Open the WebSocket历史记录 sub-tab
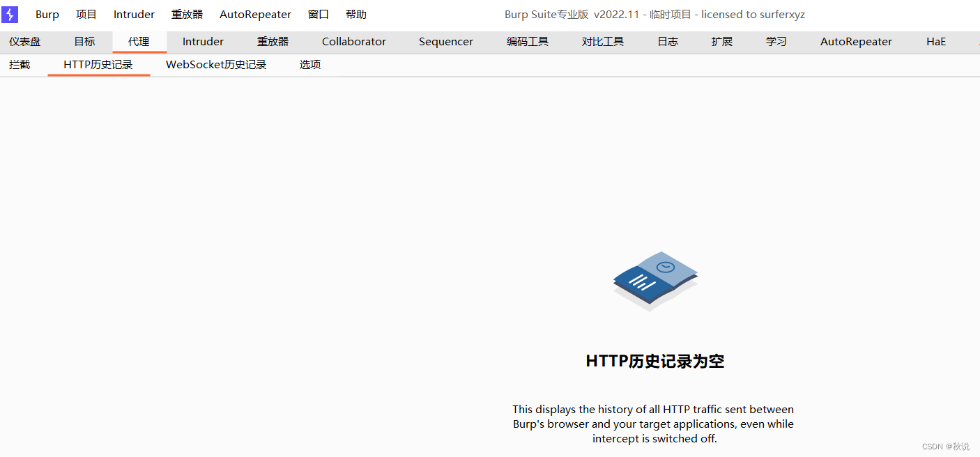 [216, 65]
